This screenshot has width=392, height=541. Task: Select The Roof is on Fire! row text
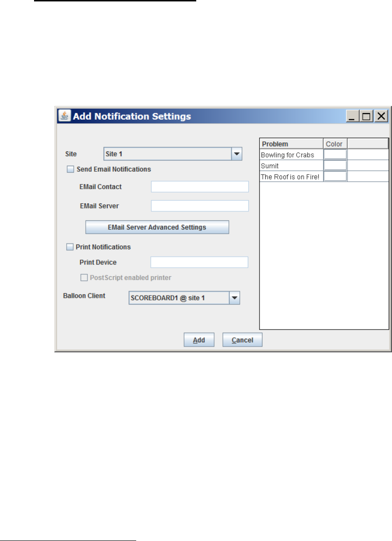coord(290,177)
